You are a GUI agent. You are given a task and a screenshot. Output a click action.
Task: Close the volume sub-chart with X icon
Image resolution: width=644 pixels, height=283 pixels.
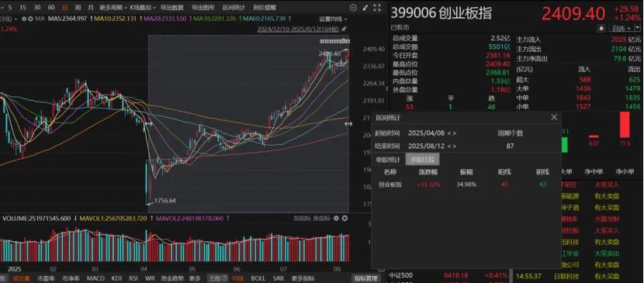coord(345,219)
